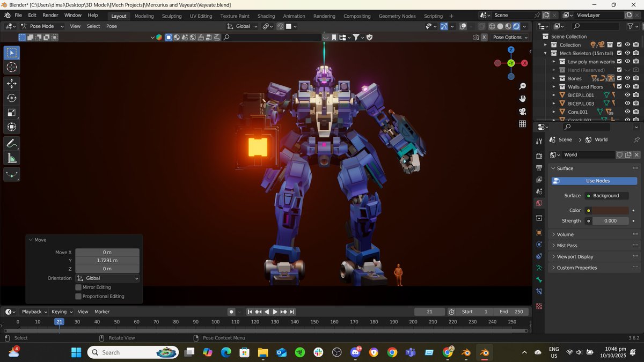The width and height of the screenshot is (644, 362).
Task: Toggle X-ray display icon
Action: click(x=481, y=26)
